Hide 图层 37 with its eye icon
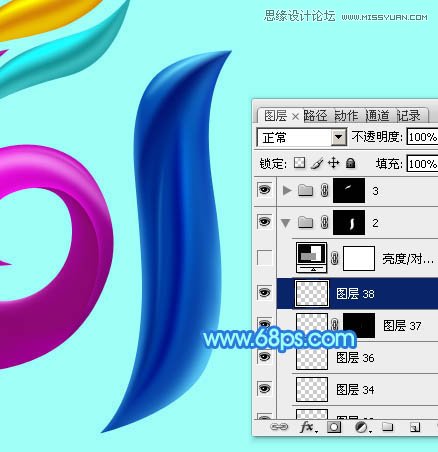This screenshot has width=438, height=452. pyautogui.click(x=265, y=324)
